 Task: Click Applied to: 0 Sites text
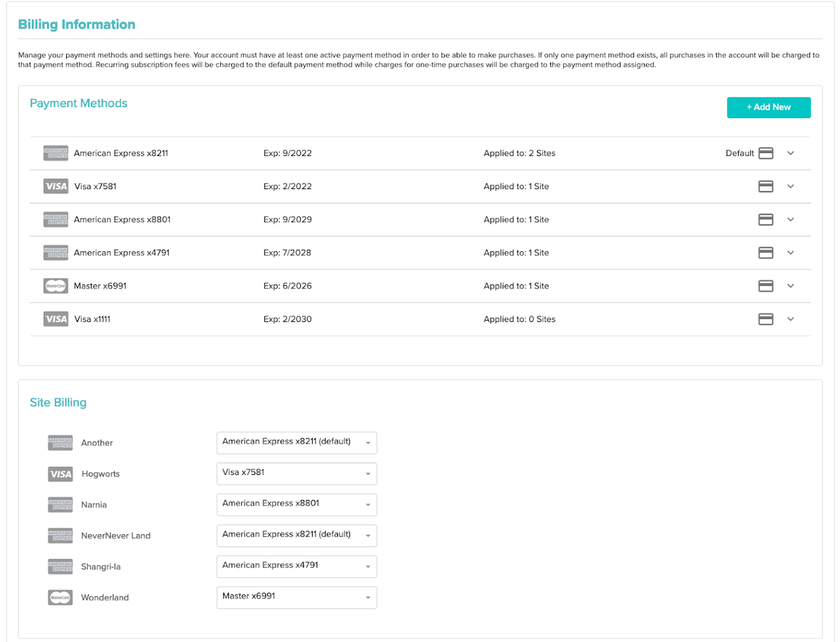coord(519,319)
